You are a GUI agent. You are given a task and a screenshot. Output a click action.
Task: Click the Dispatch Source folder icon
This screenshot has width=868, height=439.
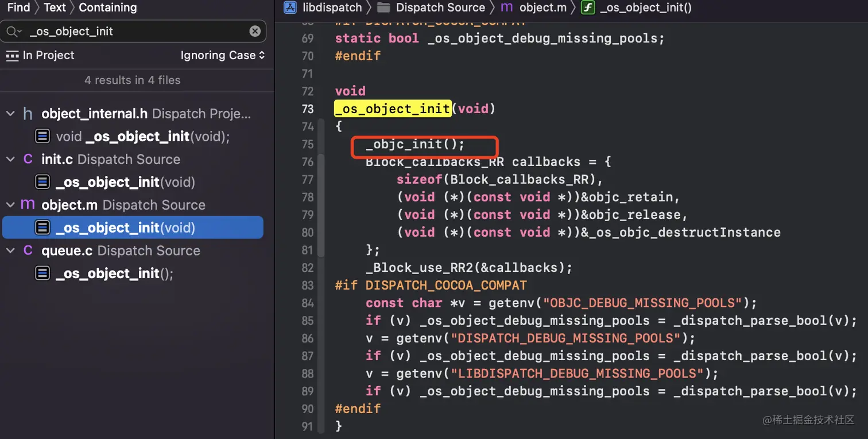coord(383,7)
